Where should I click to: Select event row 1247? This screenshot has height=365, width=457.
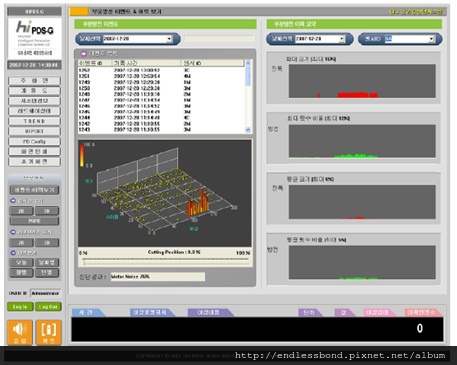pyautogui.click(x=161, y=100)
